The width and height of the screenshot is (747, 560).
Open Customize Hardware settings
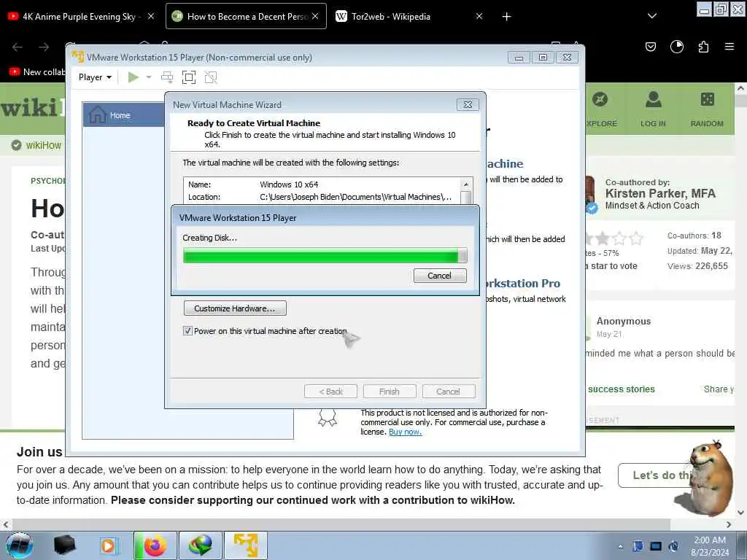235,308
